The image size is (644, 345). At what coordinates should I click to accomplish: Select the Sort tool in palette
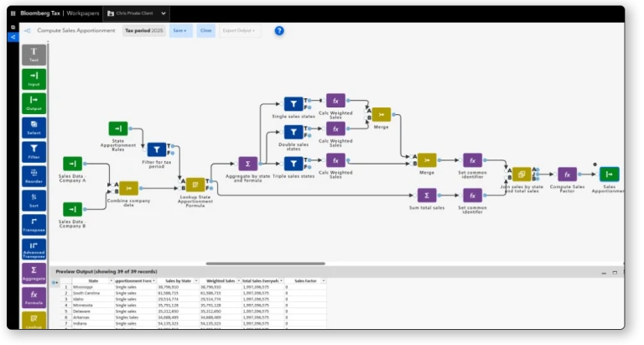[x=34, y=201]
